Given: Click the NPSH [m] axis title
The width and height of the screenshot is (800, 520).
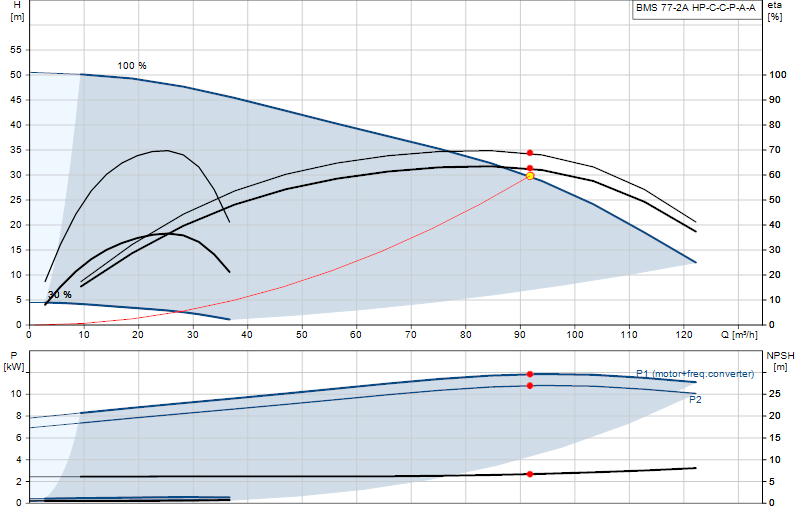Looking at the screenshot, I should click(780, 361).
